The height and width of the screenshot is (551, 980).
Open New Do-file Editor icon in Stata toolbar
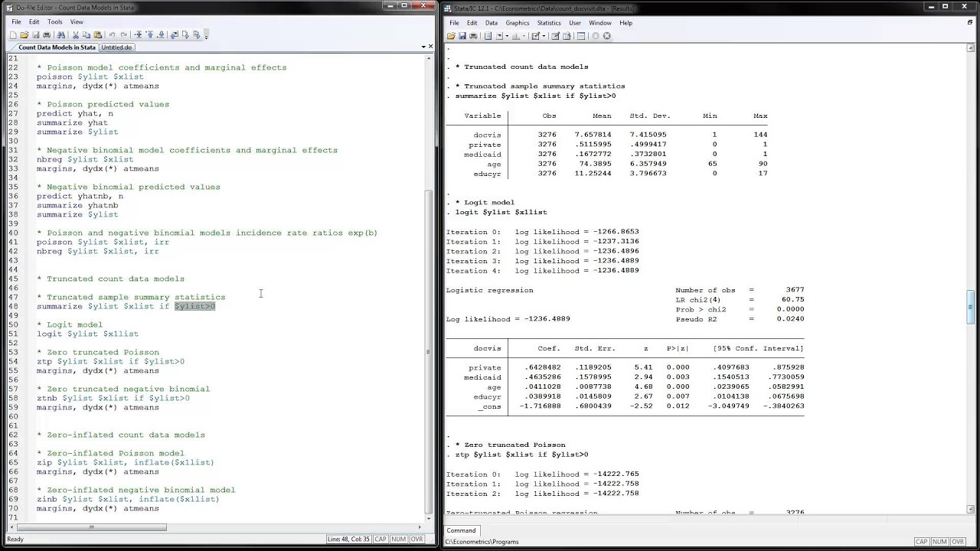click(x=535, y=36)
